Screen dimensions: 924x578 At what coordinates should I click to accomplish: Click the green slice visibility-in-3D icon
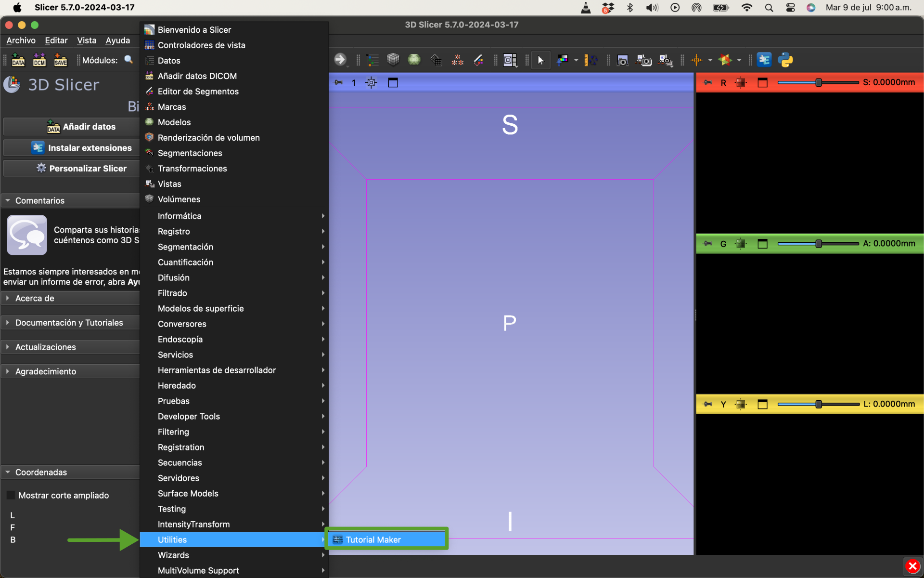pyautogui.click(x=741, y=244)
